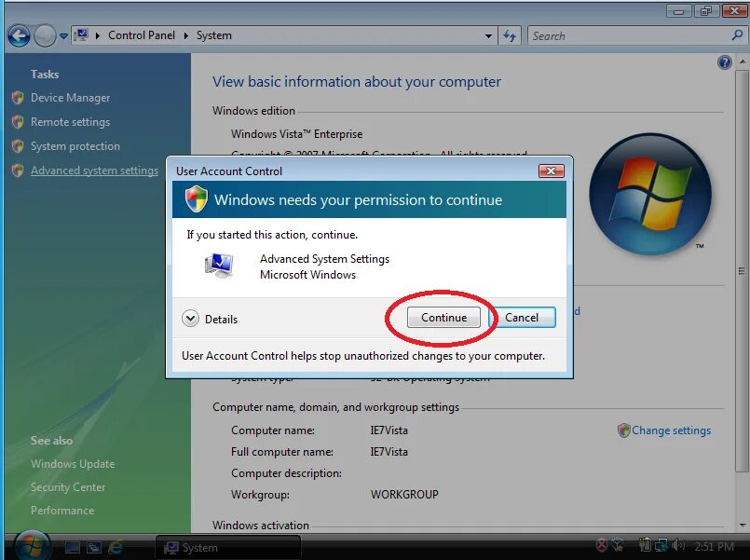This screenshot has height=560, width=750.
Task: Open the address bar history dropdown
Action: (x=488, y=35)
